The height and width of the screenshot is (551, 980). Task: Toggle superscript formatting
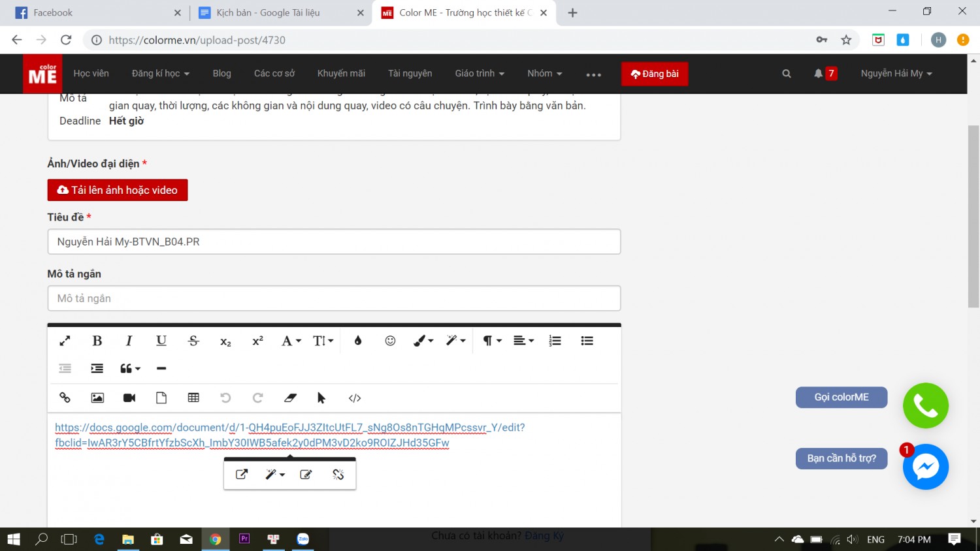[257, 341]
